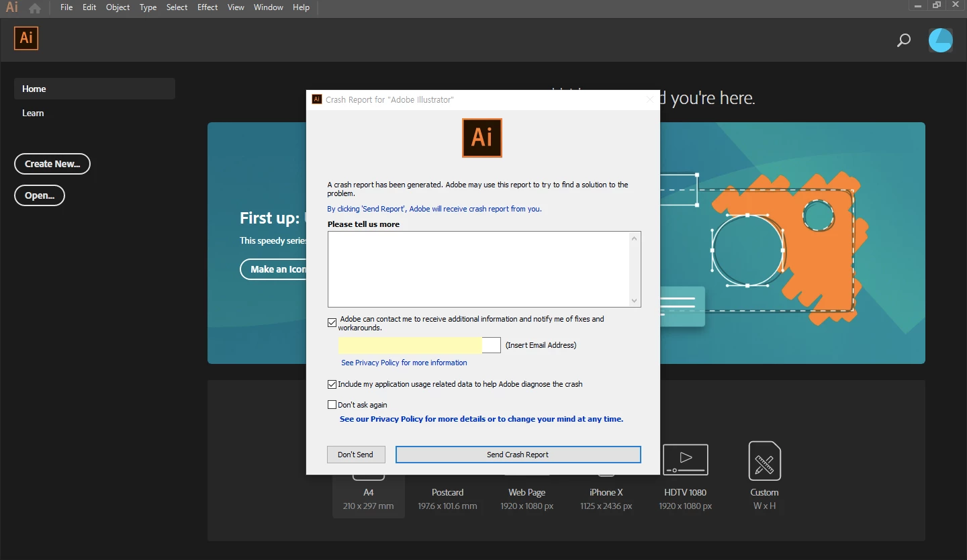The image size is (967, 560).
Task: Open the View menu
Action: [x=236, y=7]
